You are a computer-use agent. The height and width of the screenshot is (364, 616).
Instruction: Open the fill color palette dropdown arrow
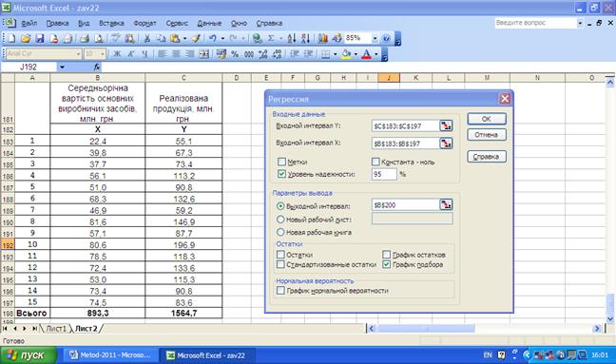pos(356,54)
